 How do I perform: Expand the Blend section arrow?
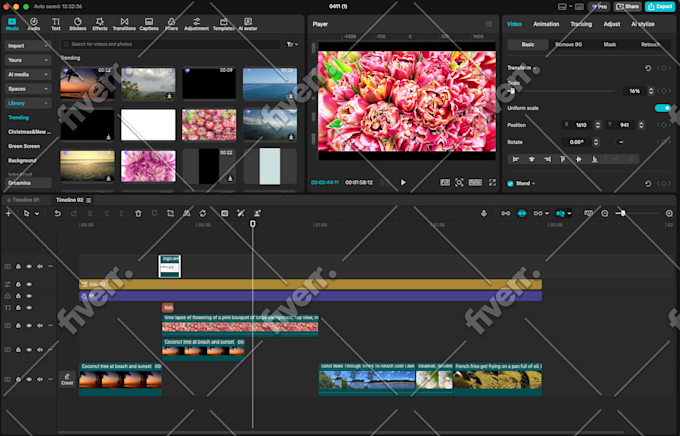[x=533, y=184]
